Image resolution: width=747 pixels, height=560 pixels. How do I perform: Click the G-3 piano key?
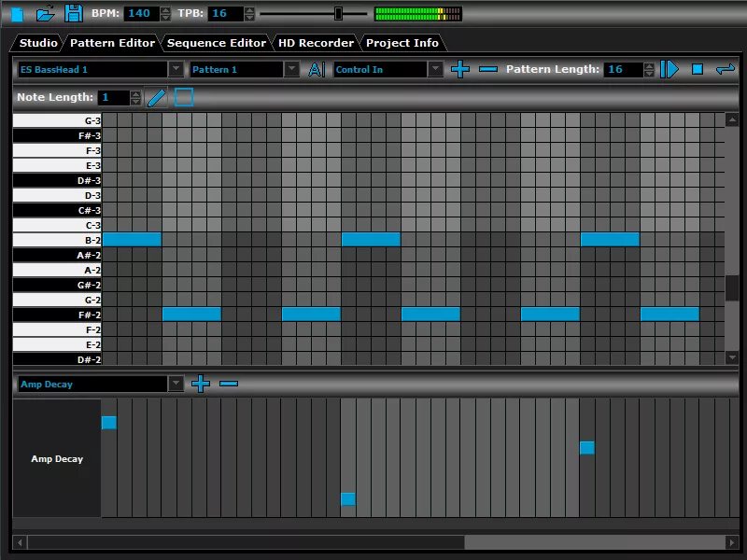57,120
